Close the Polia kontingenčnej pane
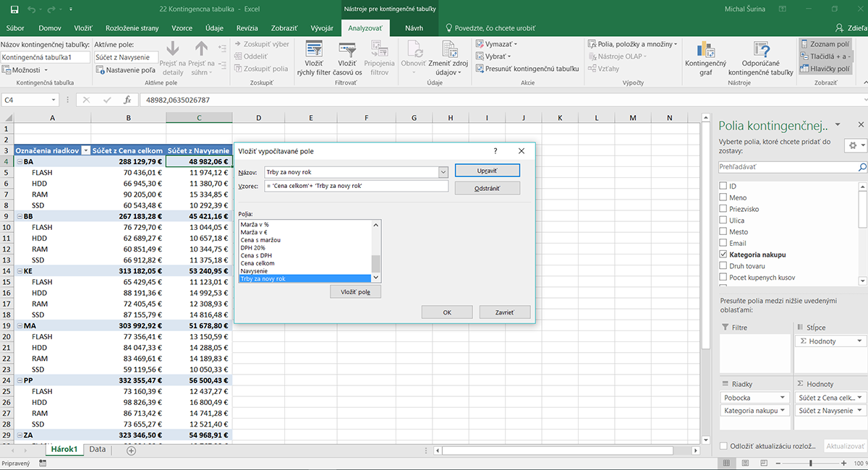Viewport: 868px width, 470px height. click(x=860, y=124)
